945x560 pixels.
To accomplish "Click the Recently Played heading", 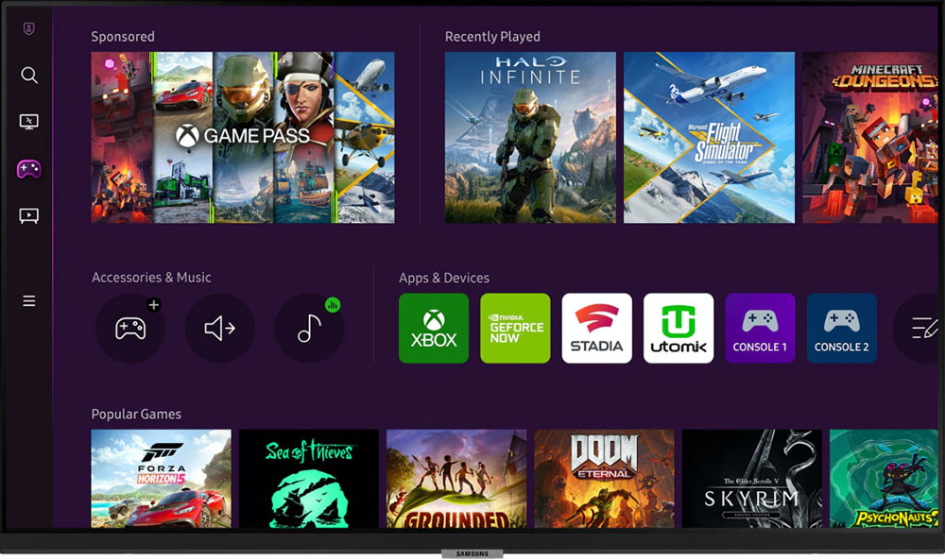I will point(492,37).
